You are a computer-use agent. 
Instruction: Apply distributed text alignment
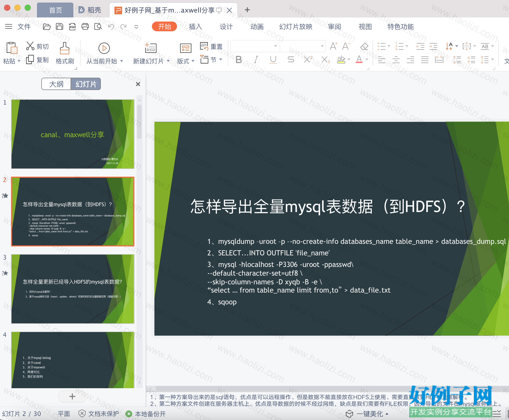[439, 60]
